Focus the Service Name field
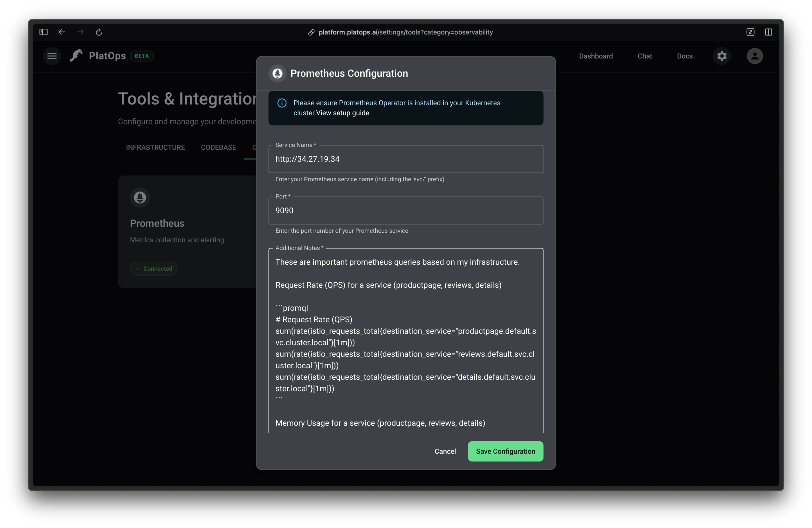The height and width of the screenshot is (528, 812). pyautogui.click(x=406, y=159)
